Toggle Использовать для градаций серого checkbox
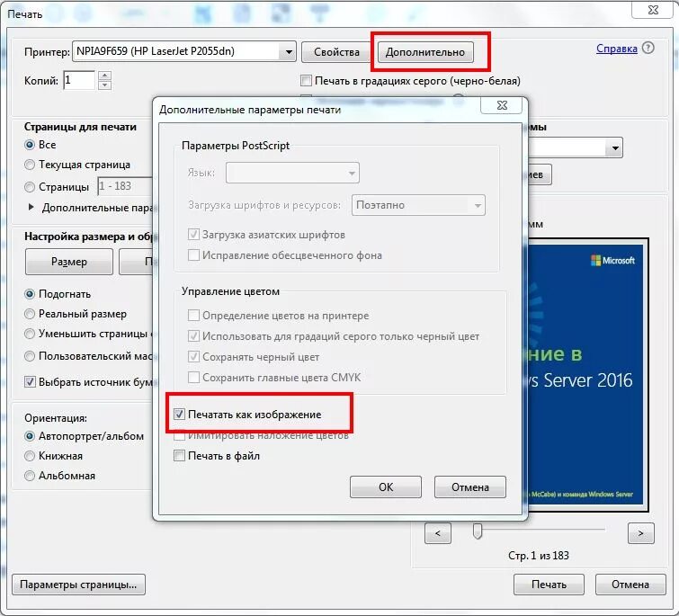The image size is (679, 616). tap(193, 336)
